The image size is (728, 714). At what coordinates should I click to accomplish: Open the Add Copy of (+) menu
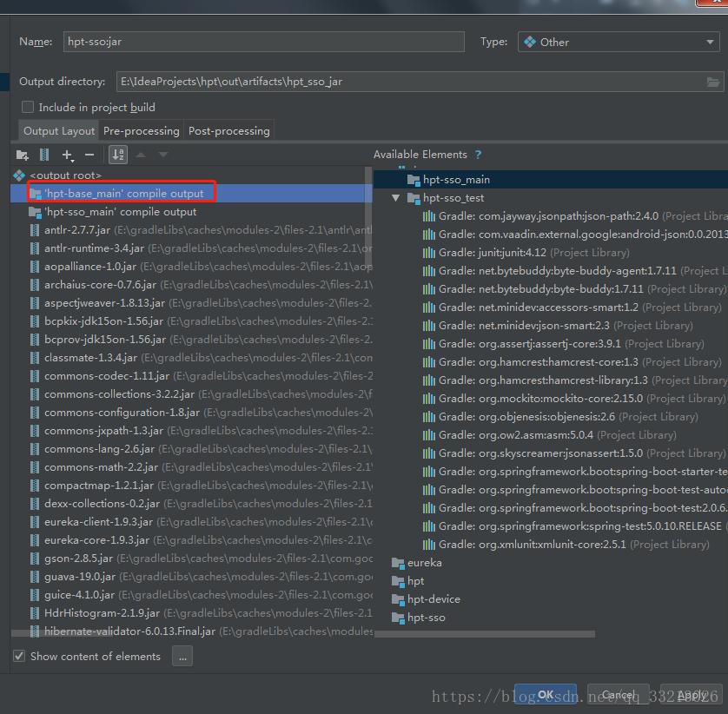pyautogui.click(x=68, y=155)
